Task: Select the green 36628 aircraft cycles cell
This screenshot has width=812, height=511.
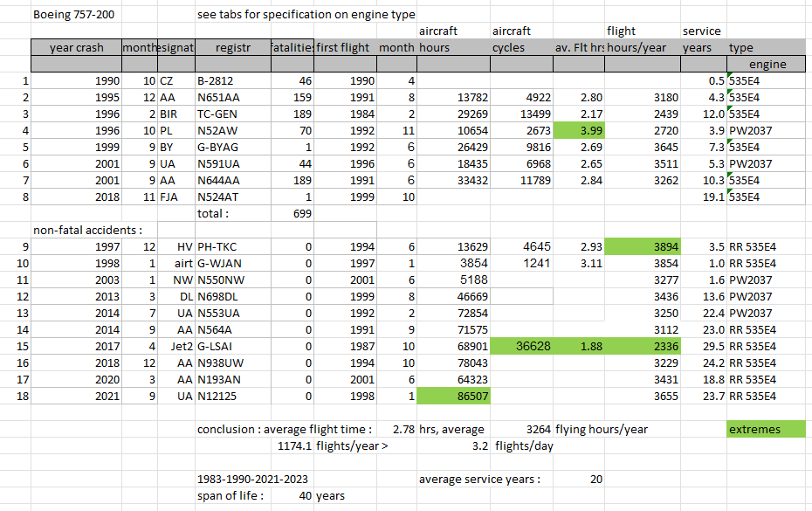Action: click(x=521, y=346)
